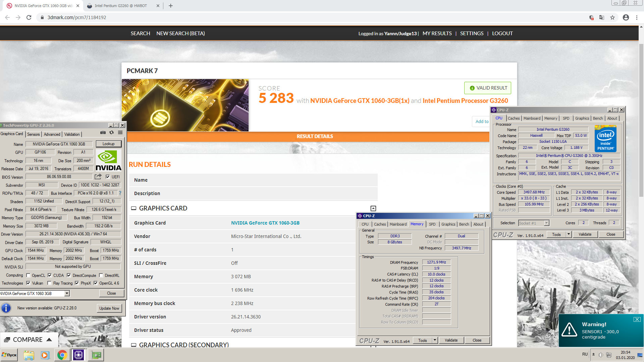Close the HWBOT browser tab
The image size is (644, 362).
tap(158, 6)
